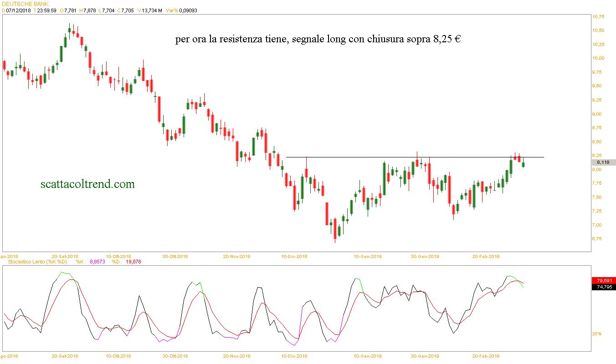Click the 10,75 label on the price axis
The height and width of the screenshot is (364, 616).
(x=598, y=17)
